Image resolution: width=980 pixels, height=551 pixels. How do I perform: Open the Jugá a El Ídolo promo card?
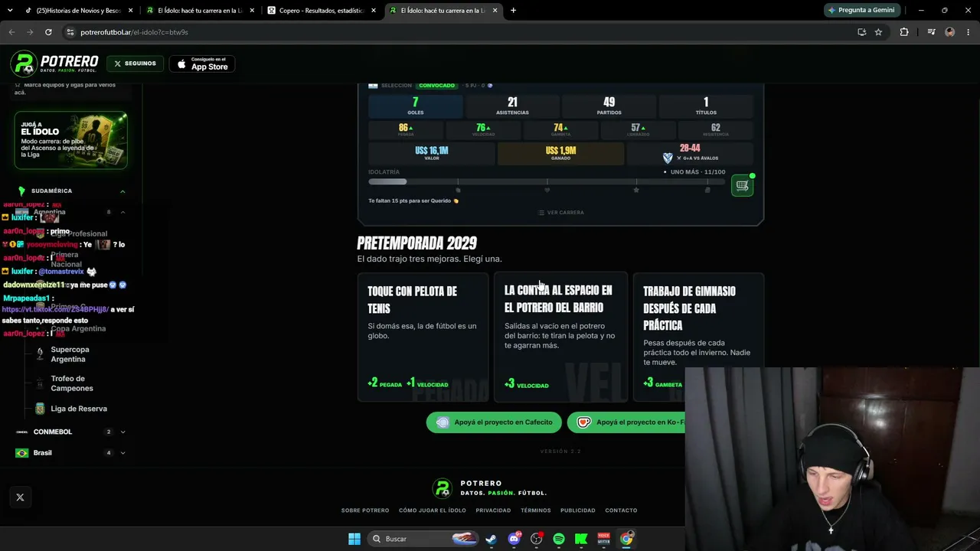coord(70,140)
